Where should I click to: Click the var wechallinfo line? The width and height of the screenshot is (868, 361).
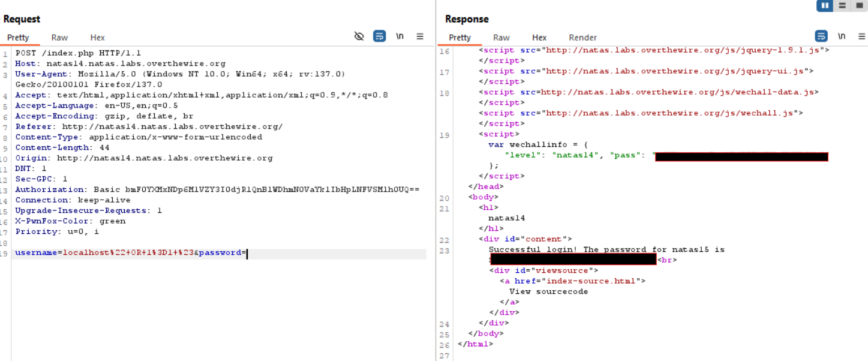pyautogui.click(x=539, y=145)
